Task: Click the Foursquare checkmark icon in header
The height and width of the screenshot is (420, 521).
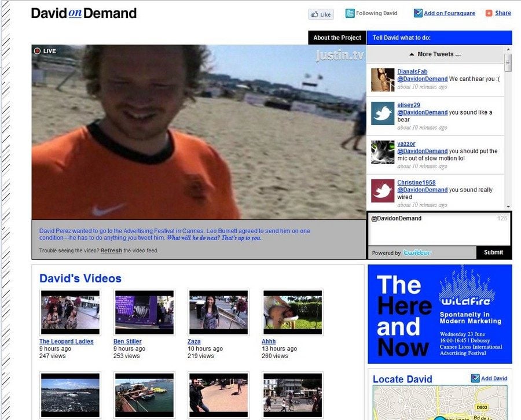Action: tap(418, 13)
